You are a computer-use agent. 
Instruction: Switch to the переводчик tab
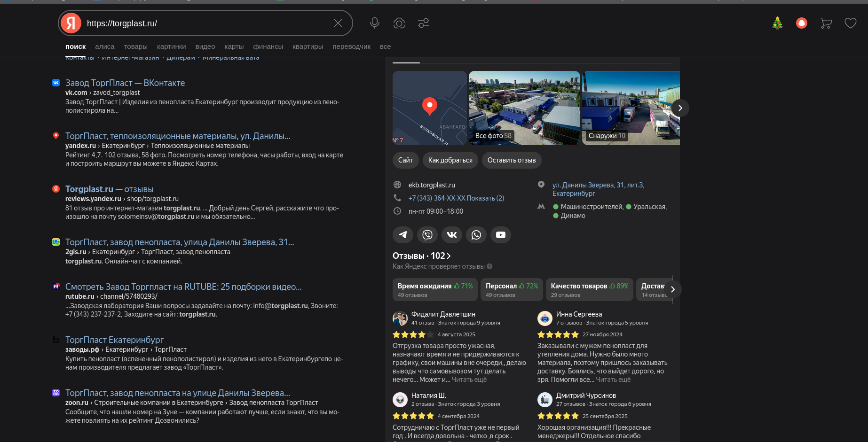[352, 47]
